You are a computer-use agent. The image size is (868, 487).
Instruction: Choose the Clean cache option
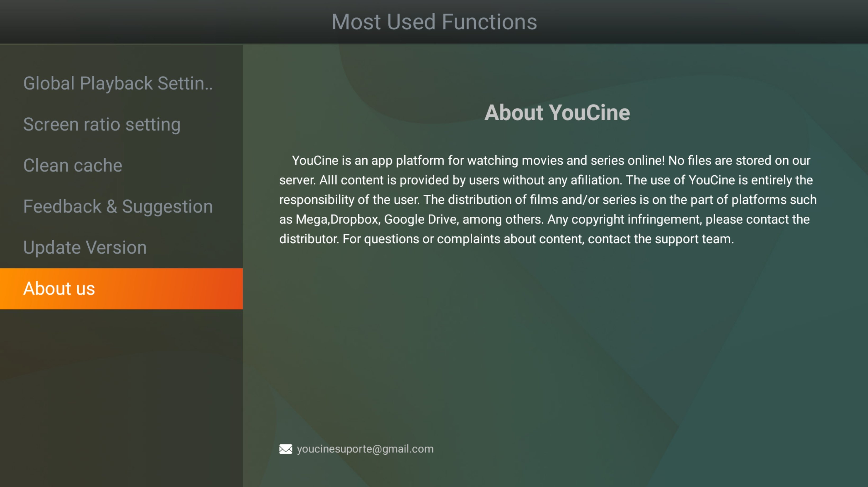click(x=121, y=166)
